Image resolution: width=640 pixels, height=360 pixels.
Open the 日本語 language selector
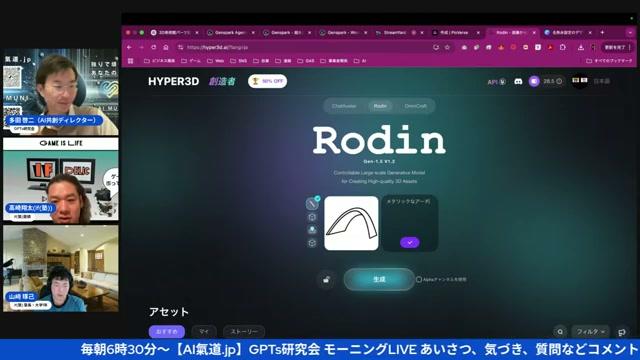[602, 81]
